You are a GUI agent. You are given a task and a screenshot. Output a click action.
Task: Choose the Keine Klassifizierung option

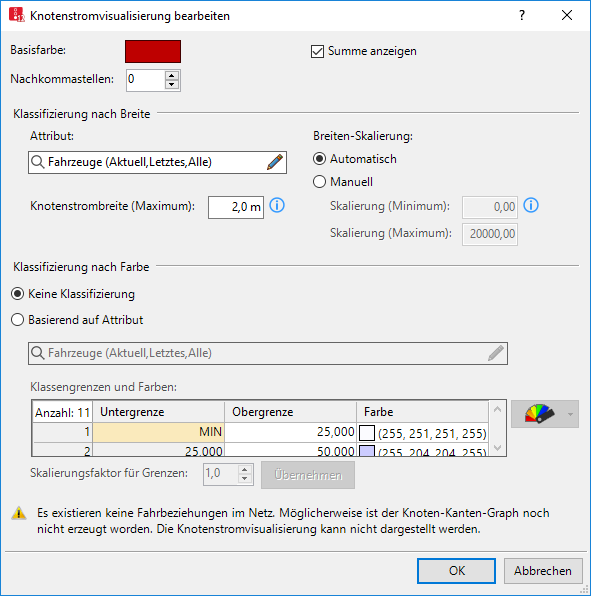[17, 294]
